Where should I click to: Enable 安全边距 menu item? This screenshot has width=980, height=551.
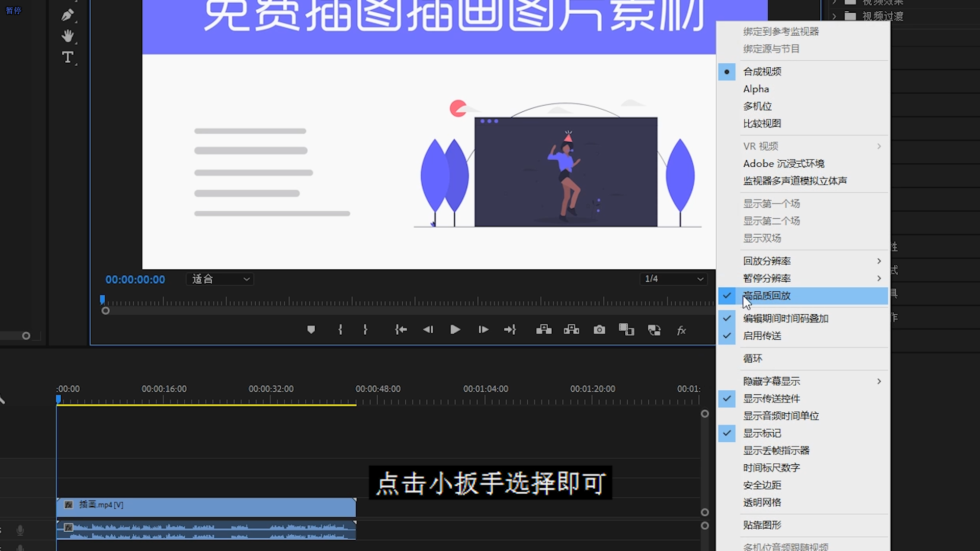coord(803,485)
